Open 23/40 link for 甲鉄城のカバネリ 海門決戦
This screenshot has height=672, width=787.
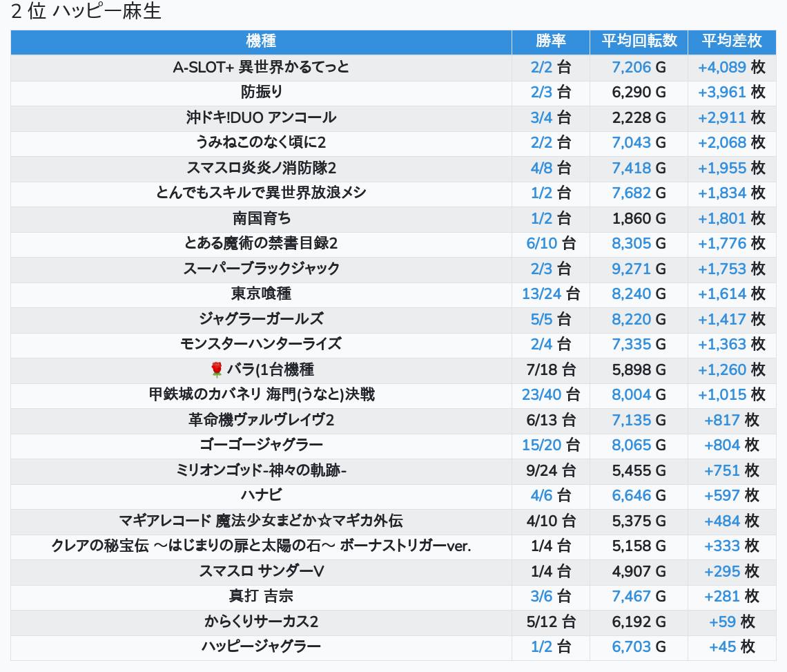pyautogui.click(x=541, y=395)
